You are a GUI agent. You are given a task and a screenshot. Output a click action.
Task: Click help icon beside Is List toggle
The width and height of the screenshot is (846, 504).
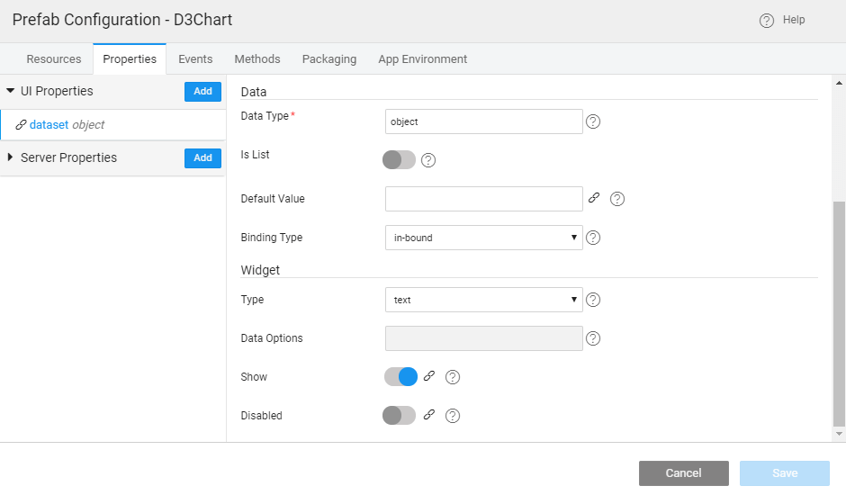pos(428,160)
